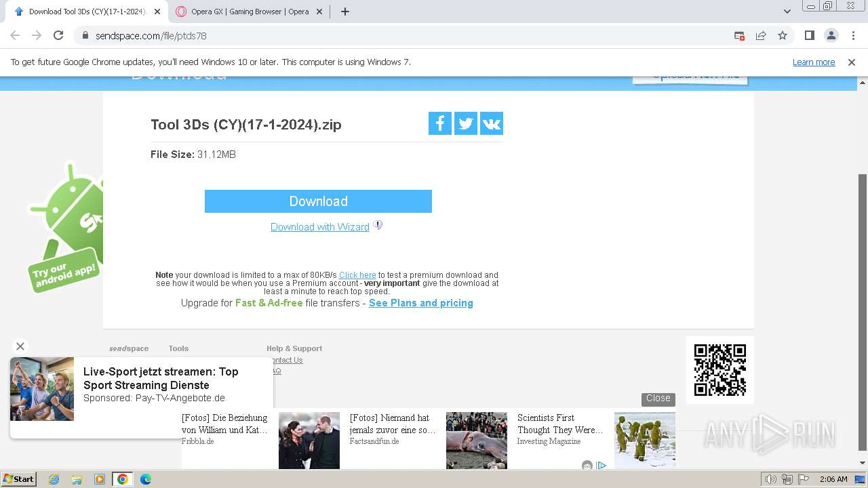Click the Help & Support footer heading

coord(294,348)
